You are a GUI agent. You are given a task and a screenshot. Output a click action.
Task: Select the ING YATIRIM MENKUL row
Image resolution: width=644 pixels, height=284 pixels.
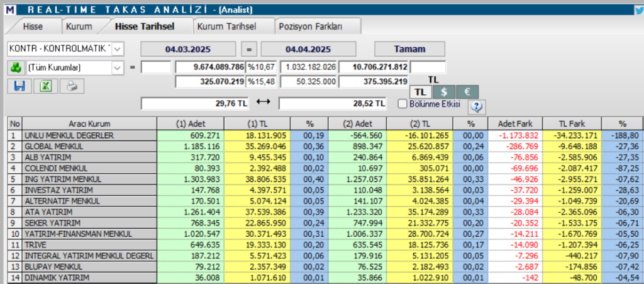coord(325,179)
